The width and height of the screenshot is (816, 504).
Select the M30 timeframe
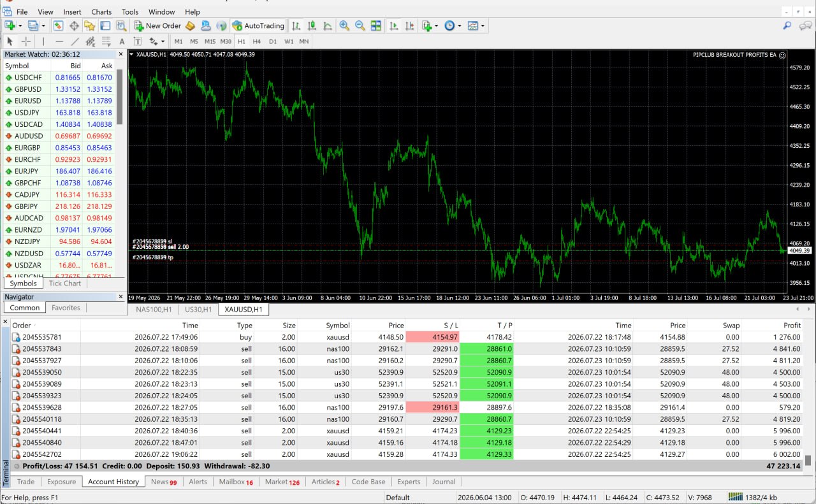click(226, 41)
